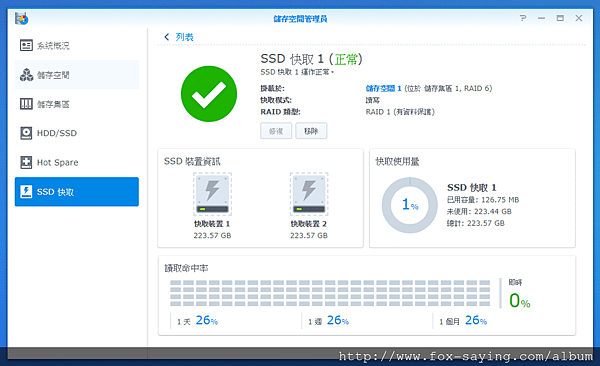Image resolution: width=600 pixels, height=366 pixels.
Task: Switch to the 儲存集區 section
Action: (77, 104)
